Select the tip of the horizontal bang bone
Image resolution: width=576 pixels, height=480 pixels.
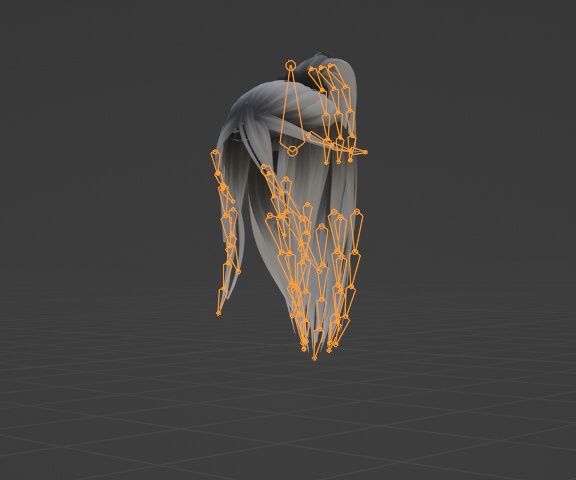(x=365, y=152)
